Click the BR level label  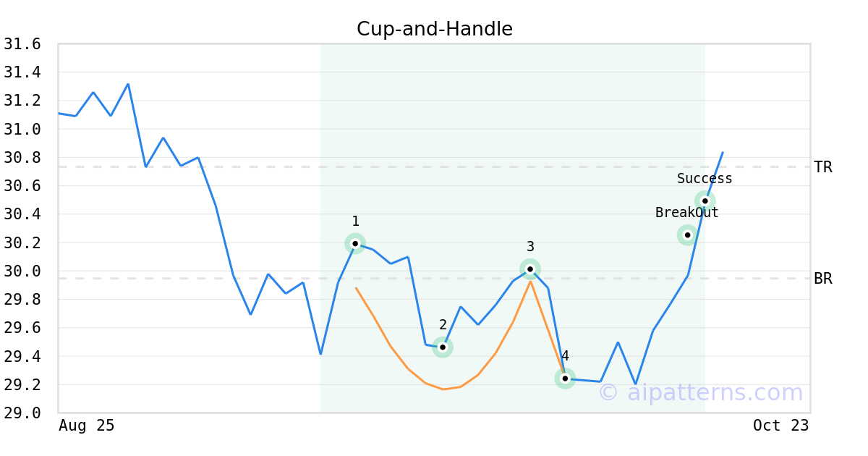[822, 279]
